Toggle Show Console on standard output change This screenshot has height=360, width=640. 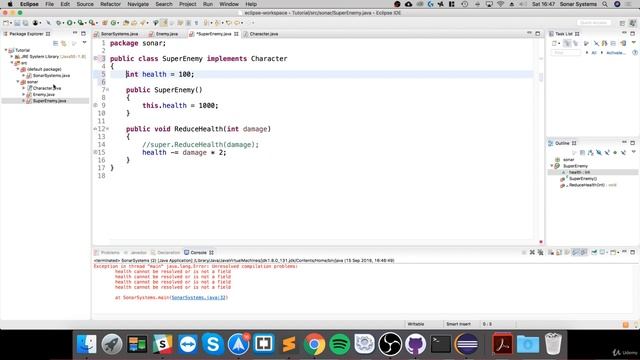[x=576, y=252]
